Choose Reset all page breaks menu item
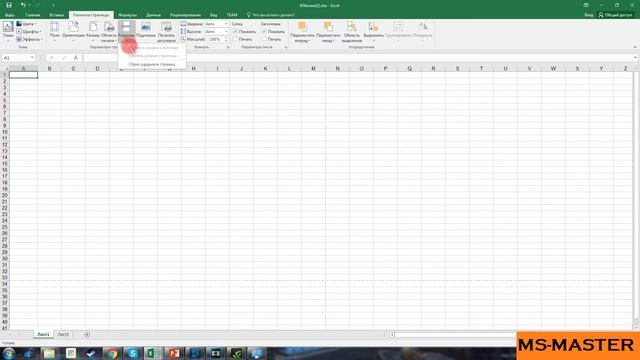Viewport: 640px width, 360px height. click(152, 64)
